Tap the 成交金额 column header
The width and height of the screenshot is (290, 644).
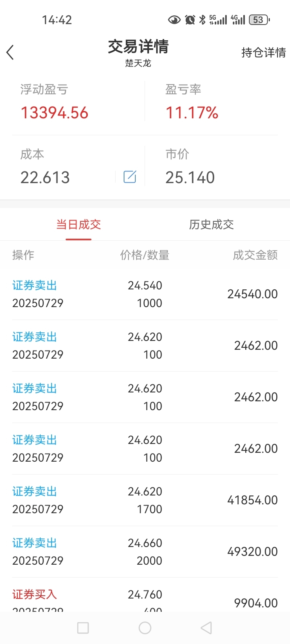tap(255, 255)
